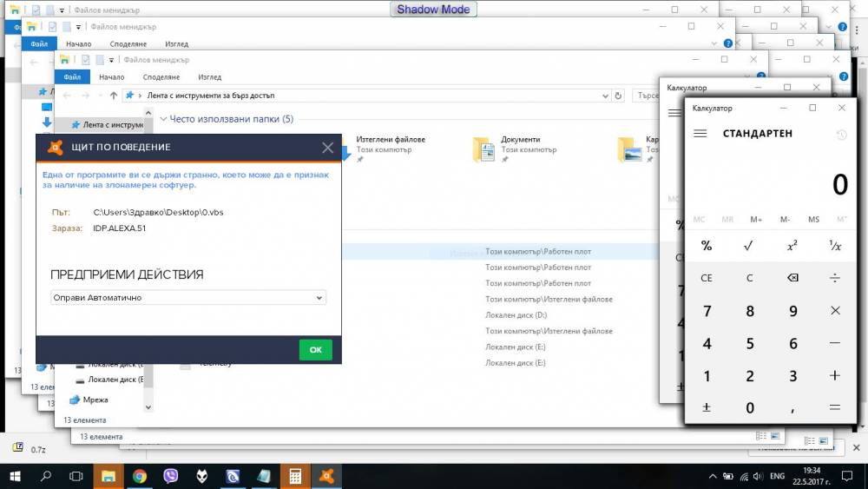
Task: Click up-arrow navigation in front file manager
Action: (114, 96)
